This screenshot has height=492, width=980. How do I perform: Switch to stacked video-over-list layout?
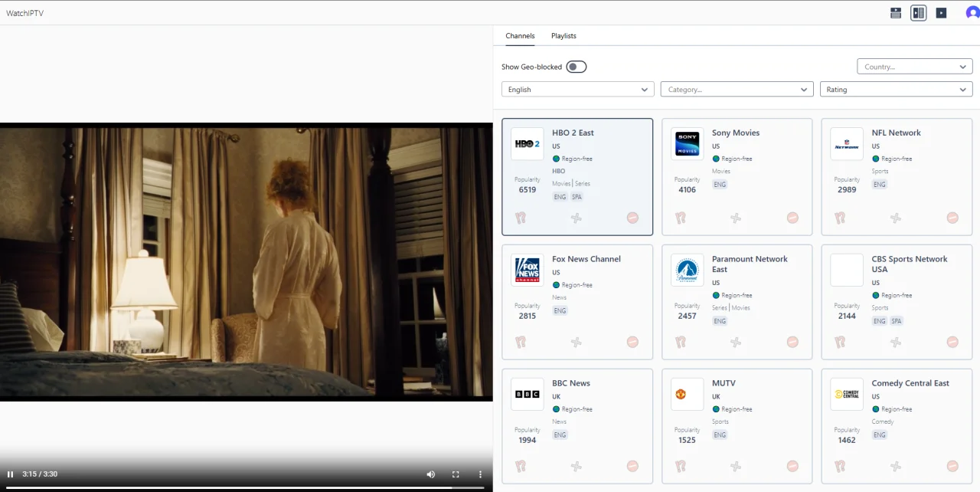[x=896, y=13]
